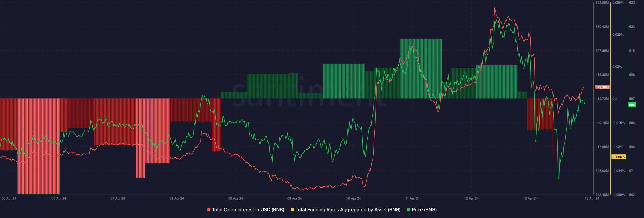Viewport: 644px width, 218px height.
Task: Click the 588 price axis label
Action: tap(632, 123)
